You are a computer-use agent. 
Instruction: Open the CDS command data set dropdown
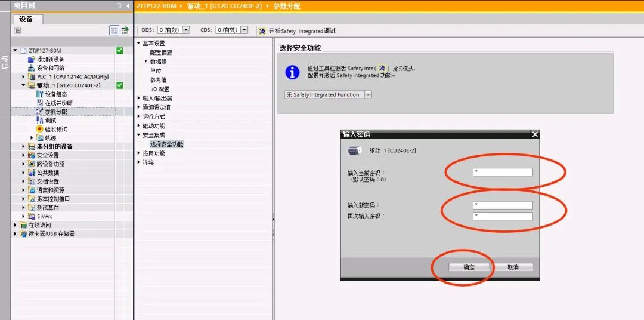click(x=244, y=30)
